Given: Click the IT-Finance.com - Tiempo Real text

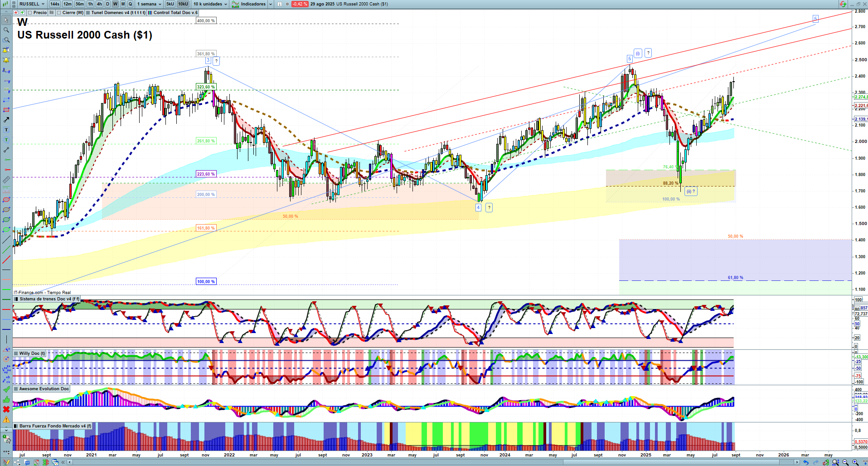Looking at the screenshot, I should point(42,293).
